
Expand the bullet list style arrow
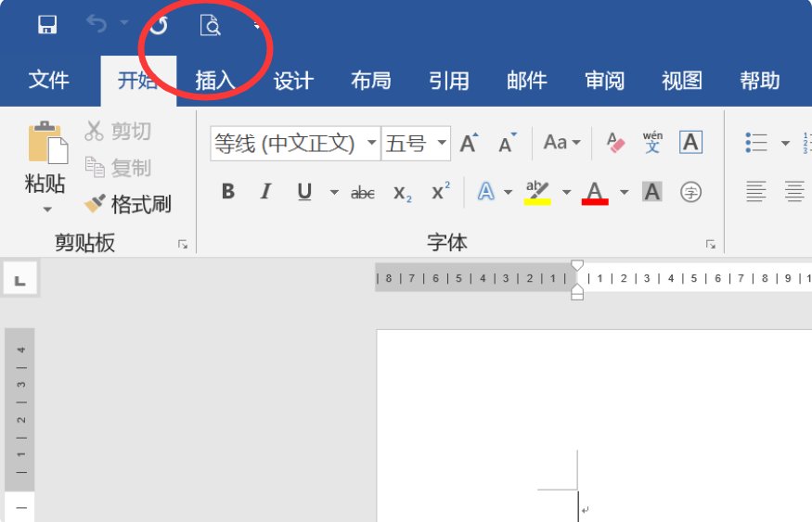[785, 143]
